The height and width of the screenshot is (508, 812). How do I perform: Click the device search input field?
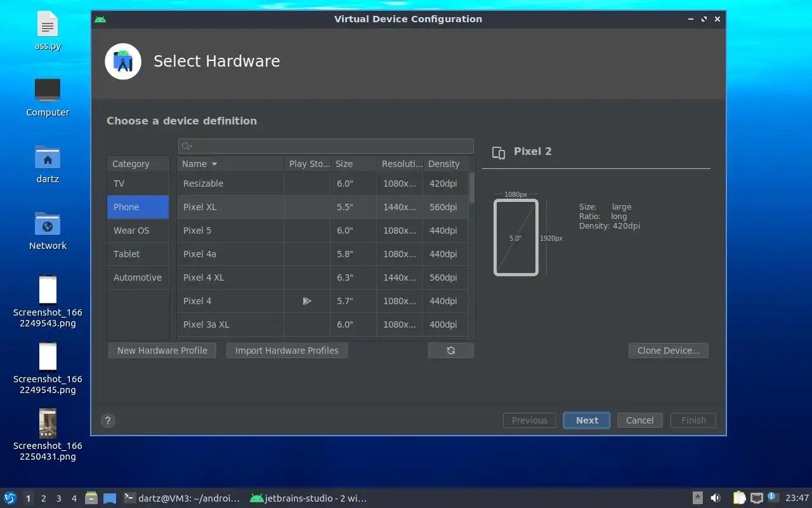pyautogui.click(x=326, y=146)
